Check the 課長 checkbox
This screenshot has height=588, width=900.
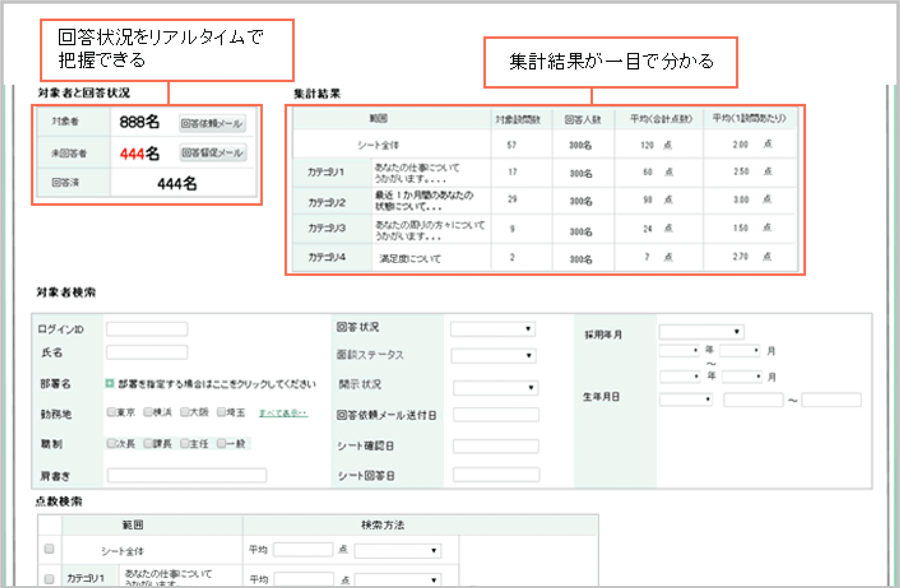[x=148, y=443]
